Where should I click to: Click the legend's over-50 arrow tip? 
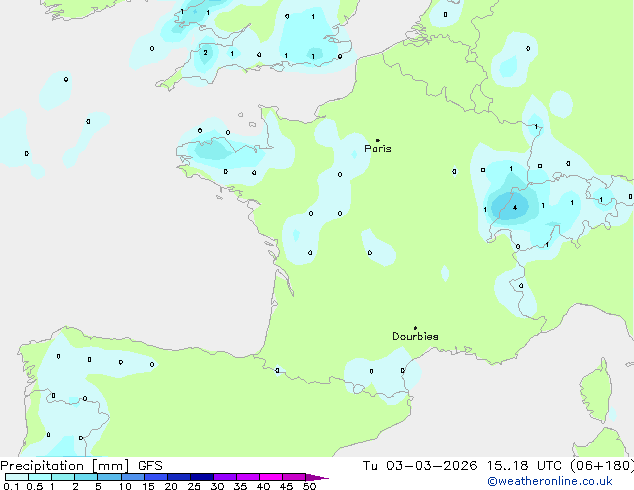(317, 477)
